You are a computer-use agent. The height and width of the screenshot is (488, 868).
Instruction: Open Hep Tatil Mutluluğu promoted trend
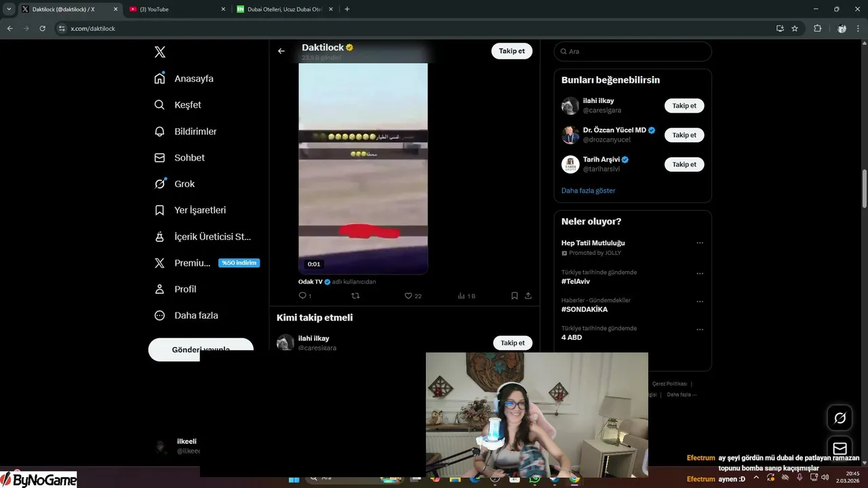point(593,243)
